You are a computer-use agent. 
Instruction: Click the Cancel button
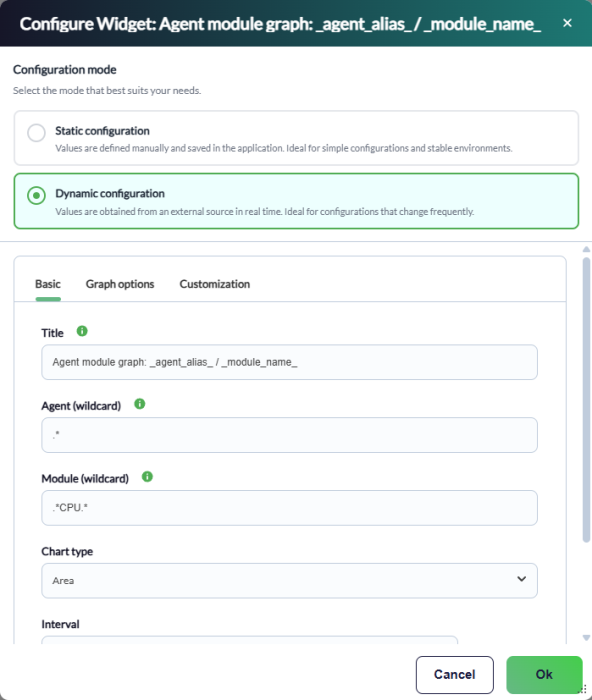454,675
